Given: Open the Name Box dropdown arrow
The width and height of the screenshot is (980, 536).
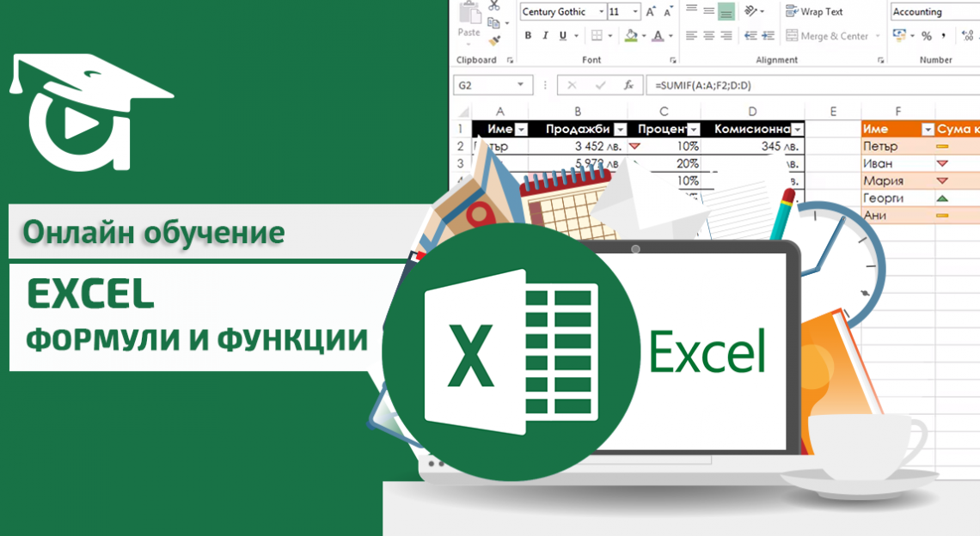Looking at the screenshot, I should point(520,85).
